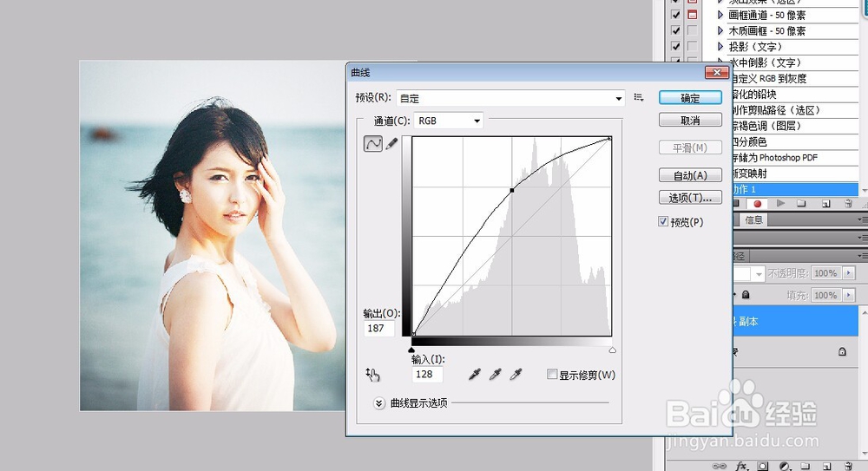Image resolution: width=868 pixels, height=471 pixels.
Task: Create new adjustment layer icon
Action: pos(784,466)
